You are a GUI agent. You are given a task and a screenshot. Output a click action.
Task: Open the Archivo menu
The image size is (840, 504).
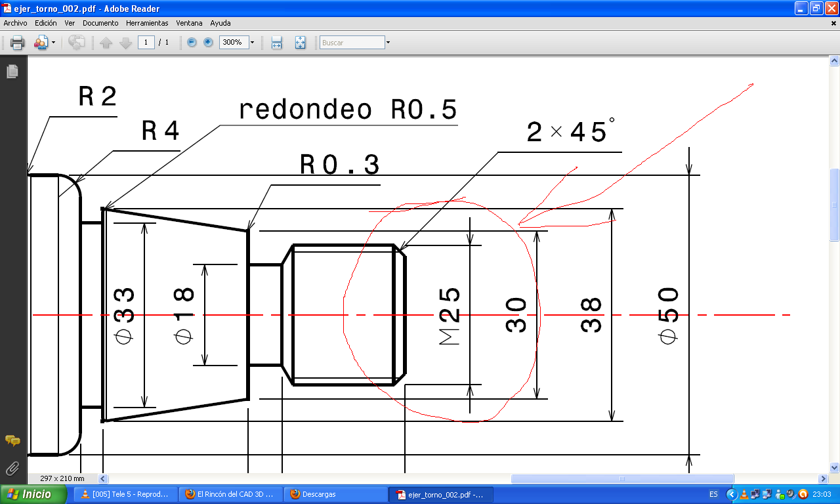(x=16, y=23)
